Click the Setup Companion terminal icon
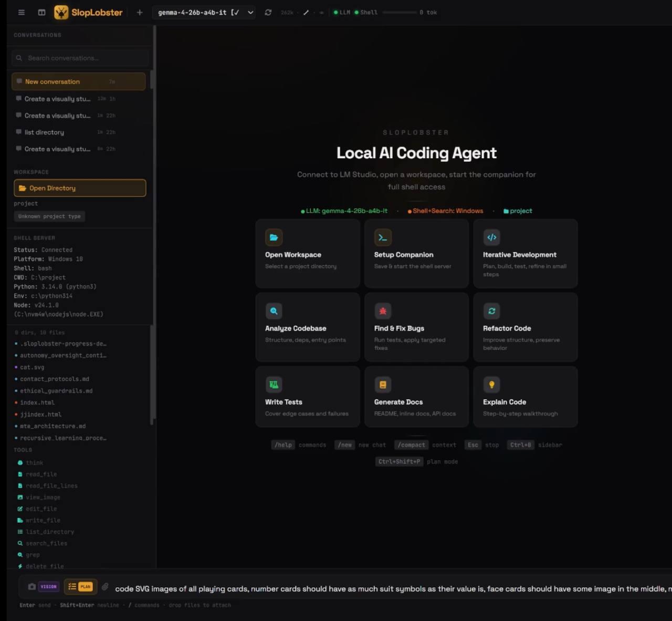Screen dimensions: 672x621 tap(383, 237)
